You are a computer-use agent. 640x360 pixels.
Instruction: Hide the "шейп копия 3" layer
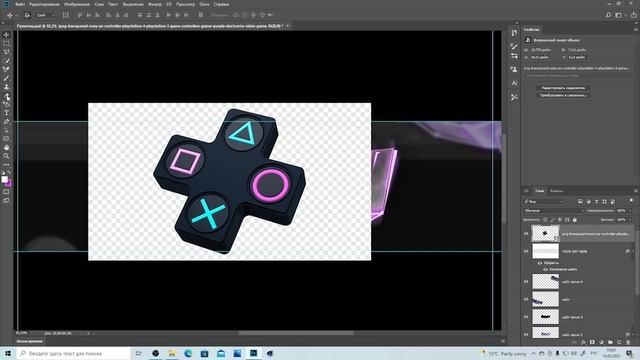(x=526, y=317)
